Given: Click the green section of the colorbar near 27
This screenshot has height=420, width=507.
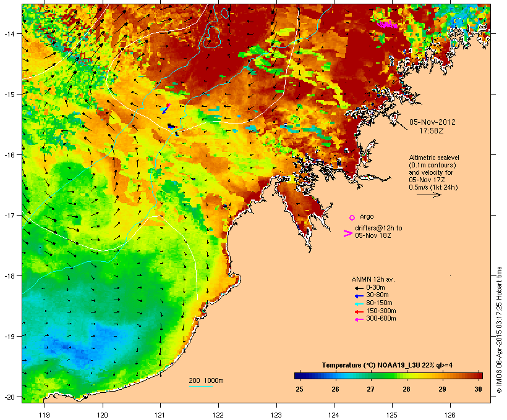Looking at the screenshot, I should [x=370, y=376].
